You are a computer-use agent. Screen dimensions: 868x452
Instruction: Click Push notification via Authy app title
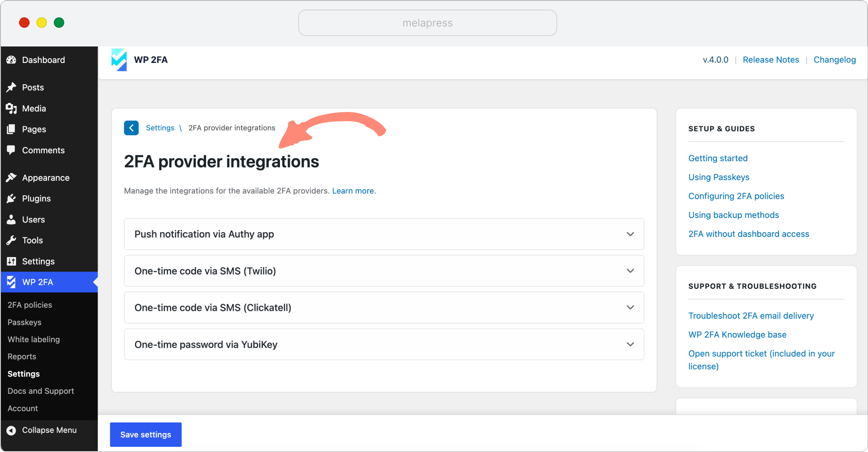[x=204, y=234]
